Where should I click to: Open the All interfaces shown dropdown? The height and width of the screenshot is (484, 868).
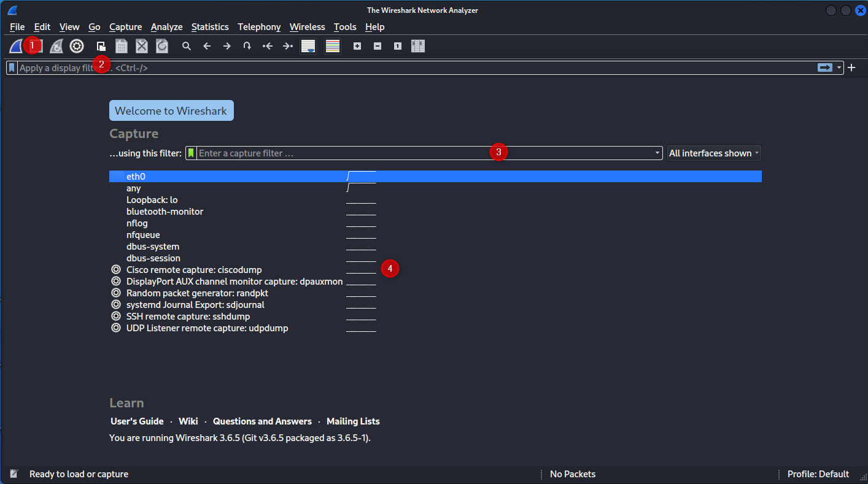coord(714,153)
